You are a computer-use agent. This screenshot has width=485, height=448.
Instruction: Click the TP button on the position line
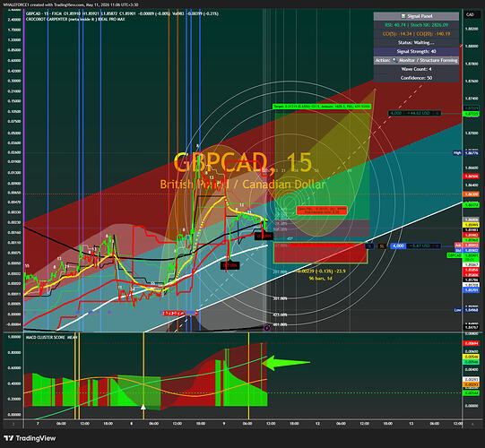(x=369, y=246)
